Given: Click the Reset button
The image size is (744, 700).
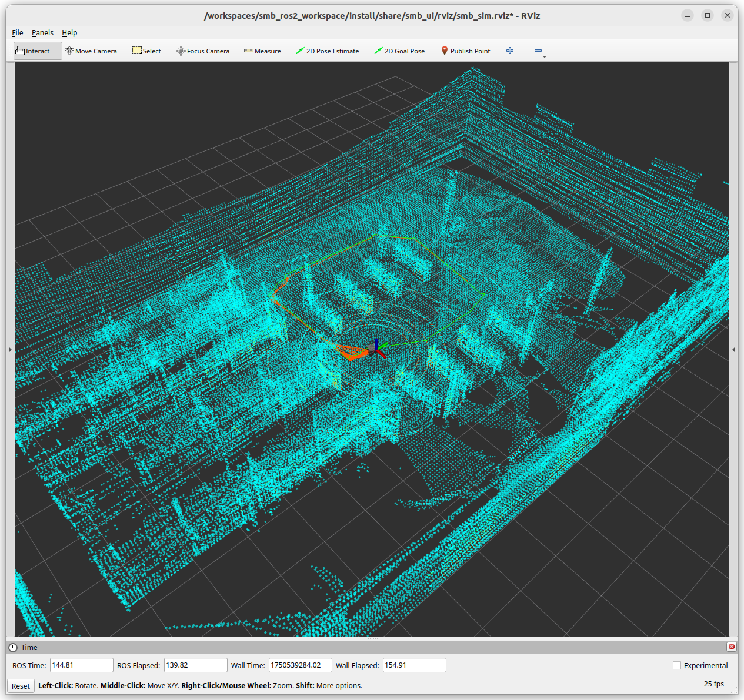Looking at the screenshot, I should coord(21,686).
